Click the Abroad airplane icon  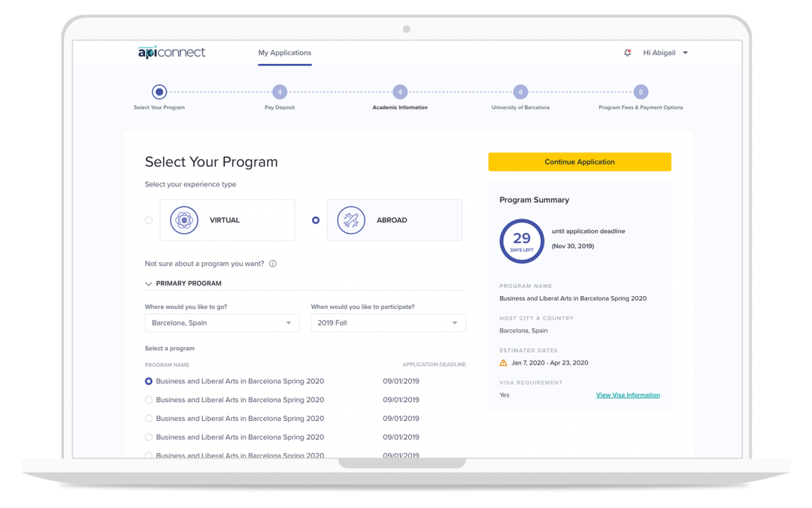pyautogui.click(x=350, y=219)
